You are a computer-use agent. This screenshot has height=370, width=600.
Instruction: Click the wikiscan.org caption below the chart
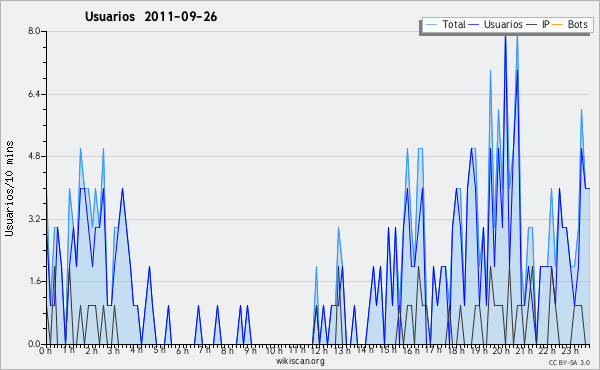pyautogui.click(x=300, y=361)
